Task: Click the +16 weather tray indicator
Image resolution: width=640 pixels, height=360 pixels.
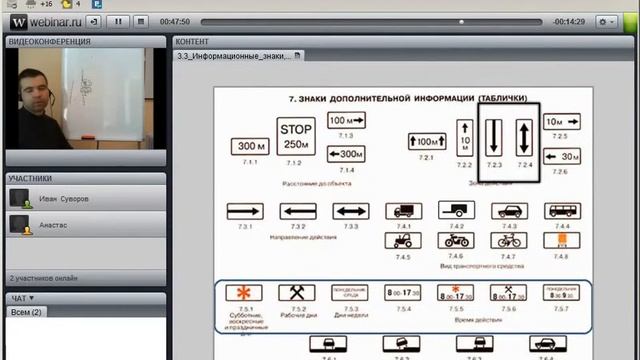Action: click(39, 4)
